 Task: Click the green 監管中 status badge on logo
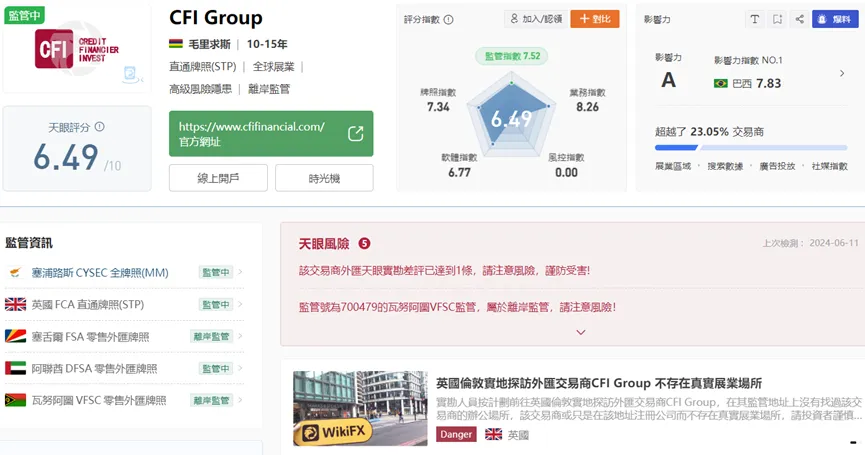click(x=24, y=15)
